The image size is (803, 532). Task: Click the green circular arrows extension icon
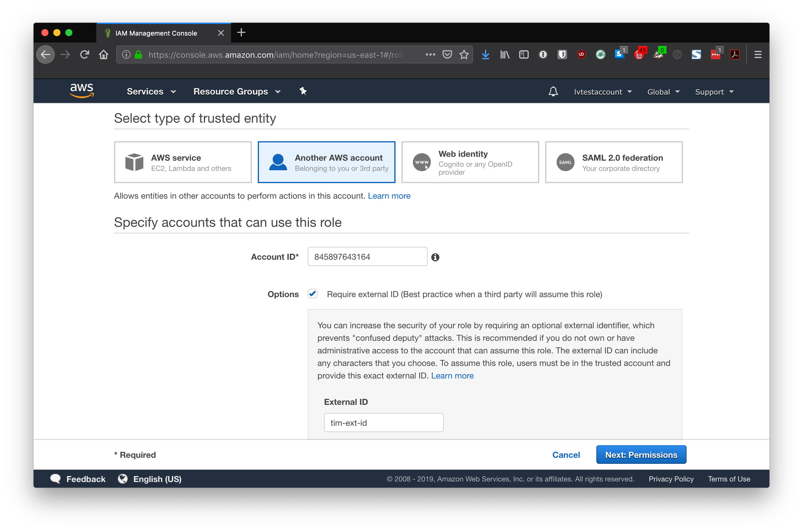pos(601,55)
